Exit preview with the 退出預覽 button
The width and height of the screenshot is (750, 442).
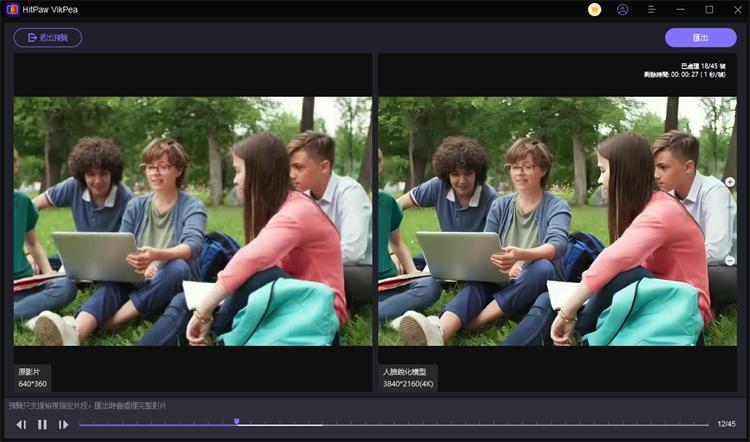pyautogui.click(x=48, y=38)
